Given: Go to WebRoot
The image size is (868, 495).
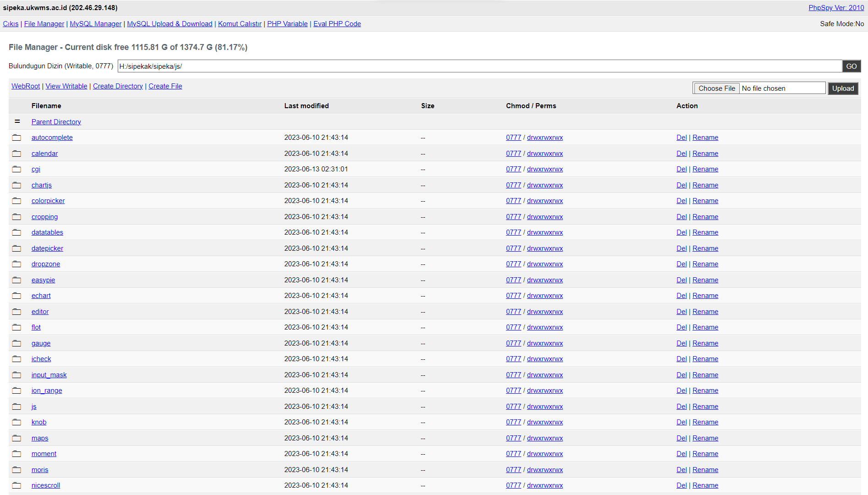Looking at the screenshot, I should [26, 86].
